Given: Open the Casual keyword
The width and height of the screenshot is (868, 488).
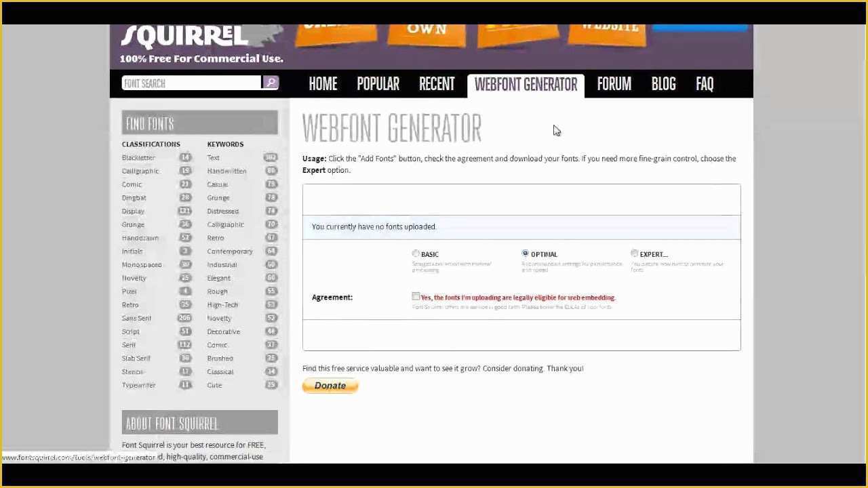Looking at the screenshot, I should 217,184.
